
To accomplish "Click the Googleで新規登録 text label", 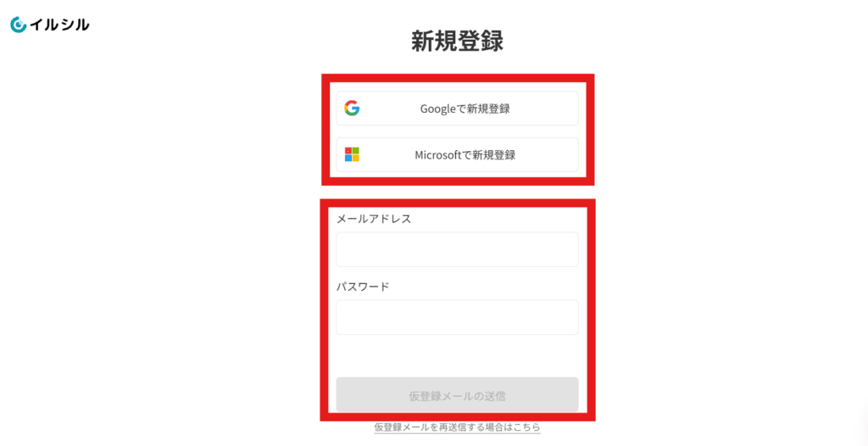I will click(x=465, y=109).
